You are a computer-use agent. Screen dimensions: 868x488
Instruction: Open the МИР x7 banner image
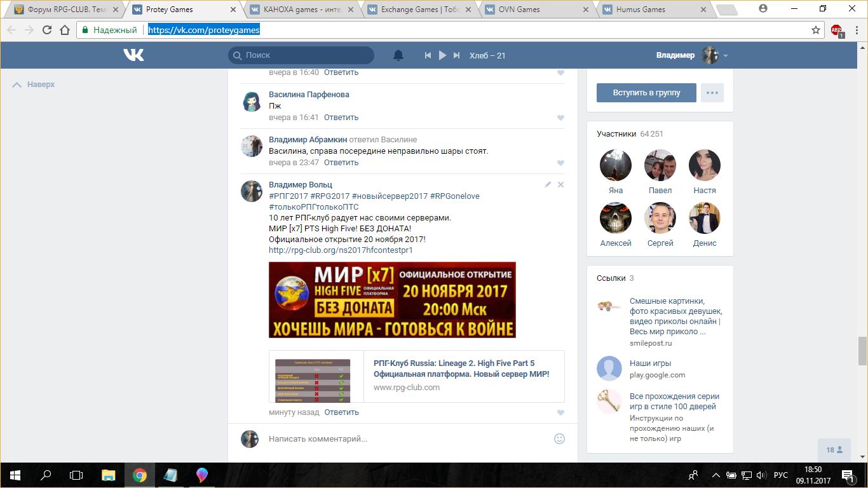(x=392, y=300)
